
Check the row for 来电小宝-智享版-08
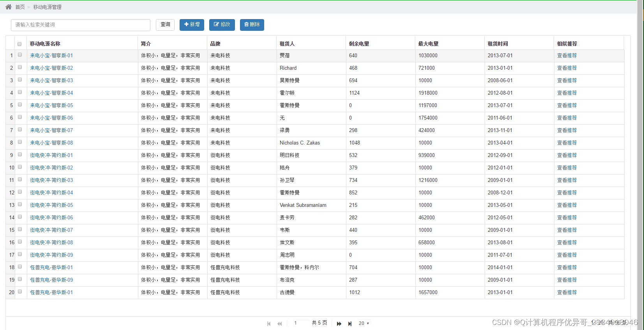(x=20, y=142)
